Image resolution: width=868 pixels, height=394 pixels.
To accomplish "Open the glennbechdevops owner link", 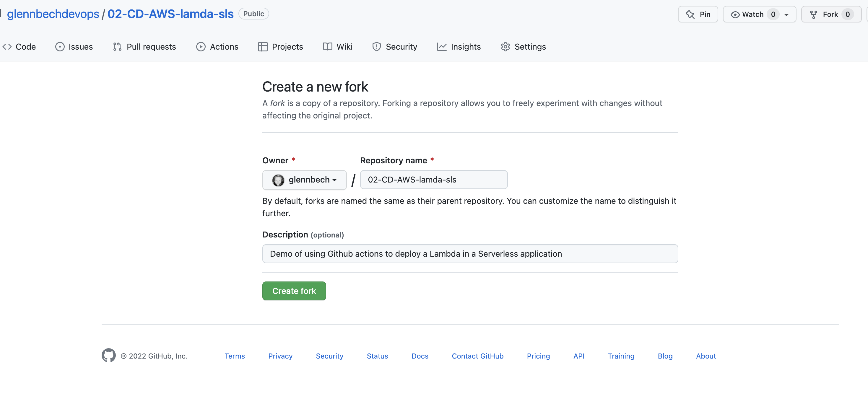I will coord(53,14).
